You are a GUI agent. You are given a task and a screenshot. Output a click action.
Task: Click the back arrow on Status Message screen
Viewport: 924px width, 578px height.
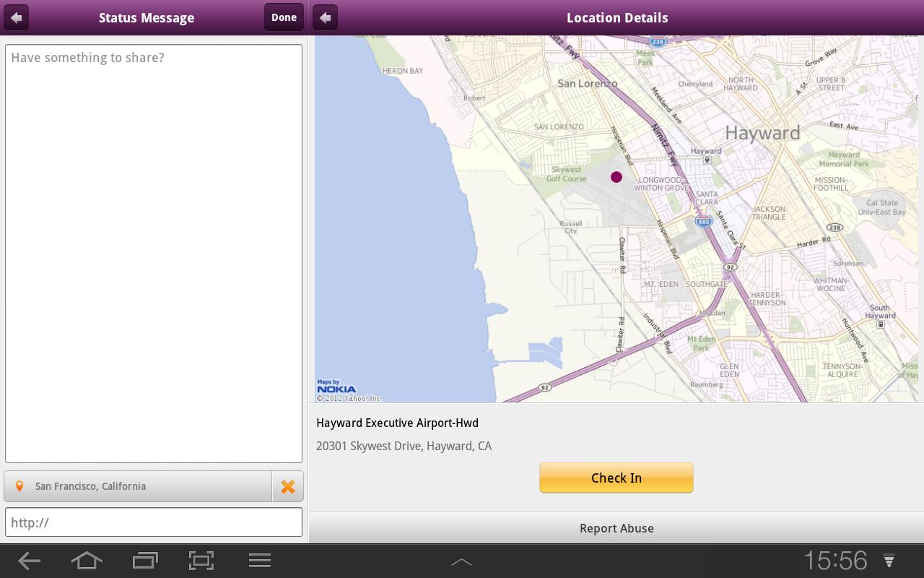(15, 17)
